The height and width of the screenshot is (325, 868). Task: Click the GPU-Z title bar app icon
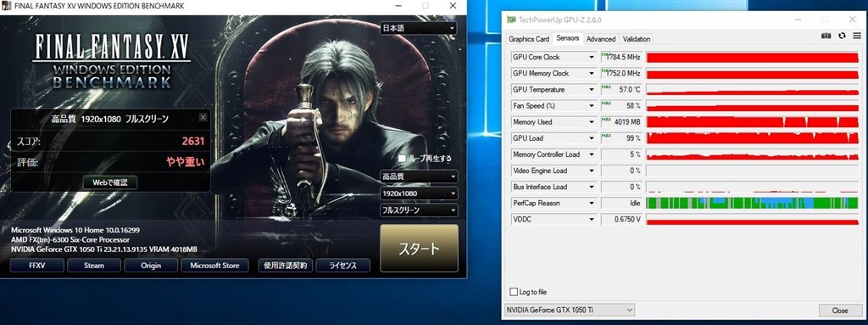coord(511,20)
